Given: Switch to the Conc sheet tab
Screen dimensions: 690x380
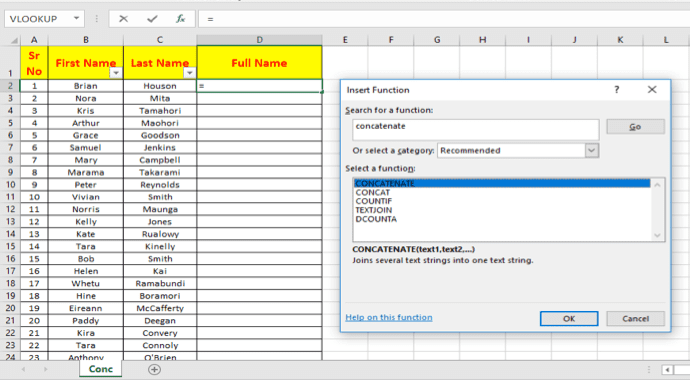Looking at the screenshot, I should [x=101, y=369].
